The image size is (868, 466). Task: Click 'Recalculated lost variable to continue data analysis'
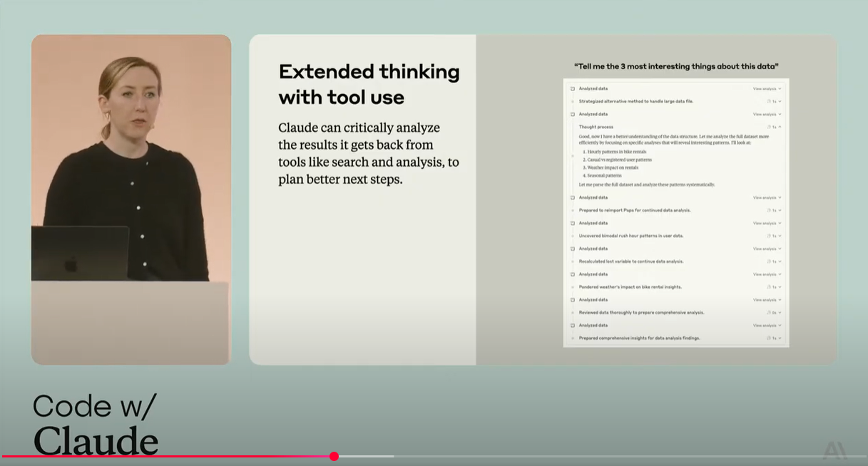point(630,262)
